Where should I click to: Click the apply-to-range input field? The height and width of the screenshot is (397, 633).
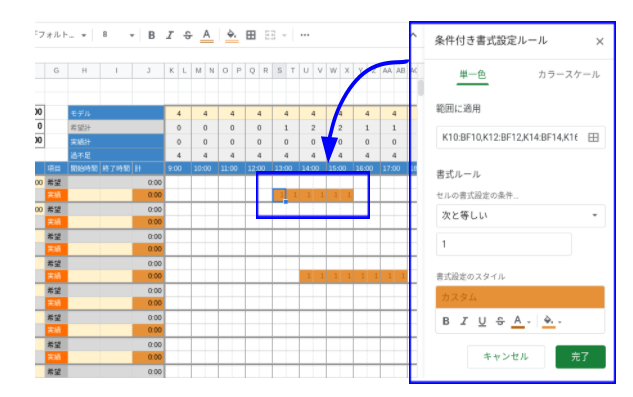click(x=510, y=137)
